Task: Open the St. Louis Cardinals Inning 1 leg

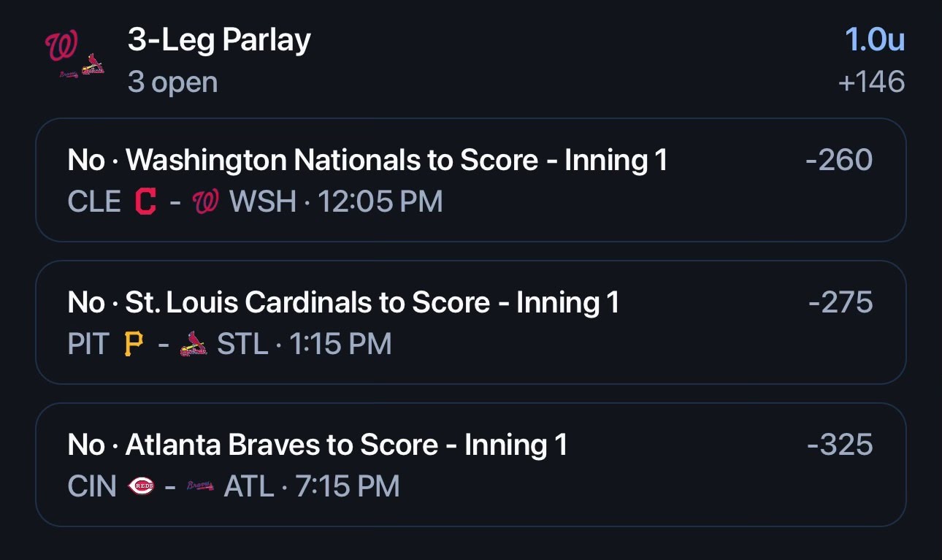Action: coord(471,322)
